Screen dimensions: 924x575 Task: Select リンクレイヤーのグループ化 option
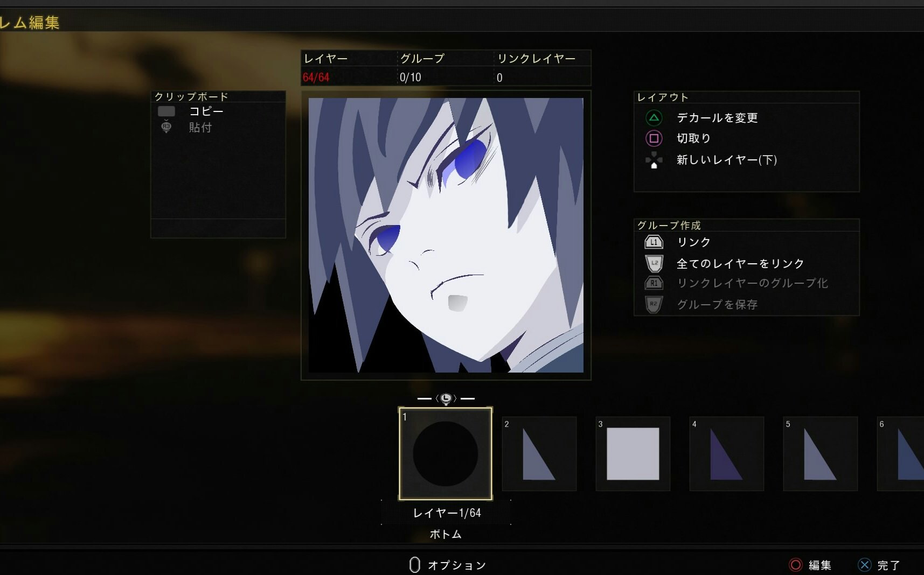[752, 283]
